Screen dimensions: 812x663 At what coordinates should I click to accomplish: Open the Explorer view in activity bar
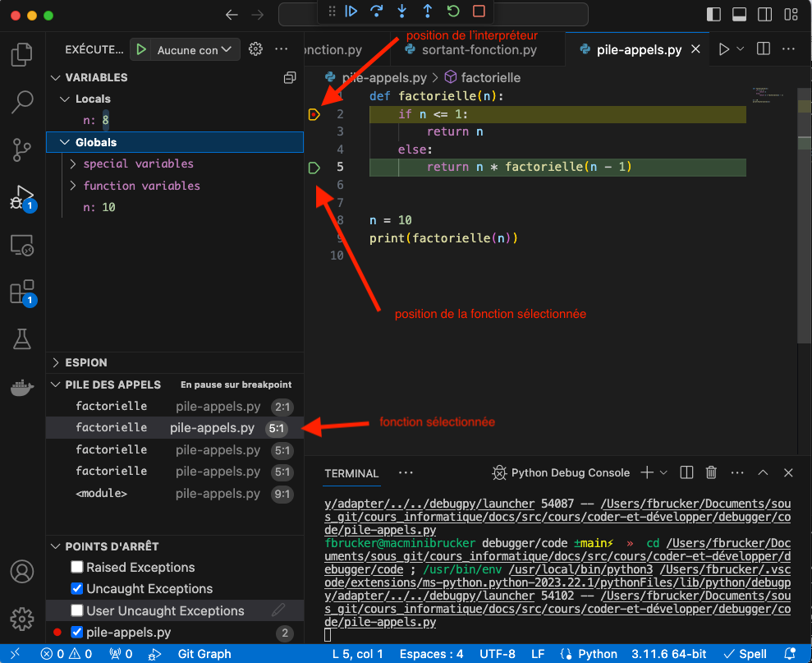tap(21, 56)
